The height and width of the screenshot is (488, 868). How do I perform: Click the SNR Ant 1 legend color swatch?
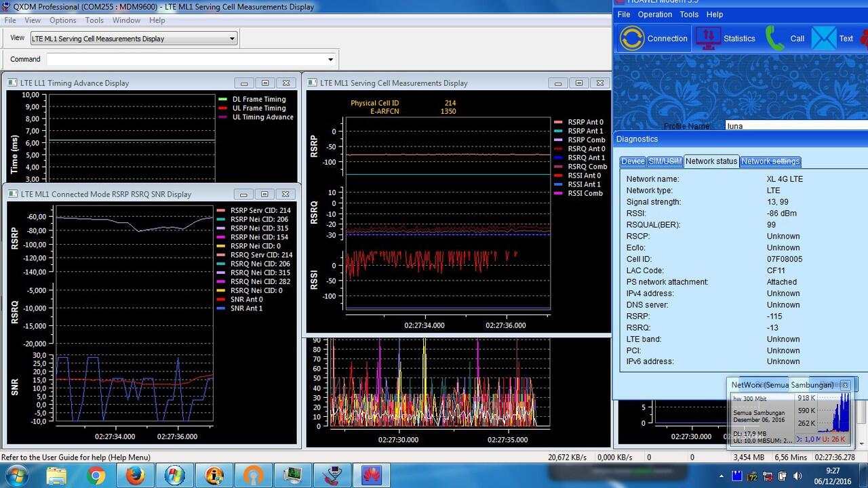[x=221, y=308]
